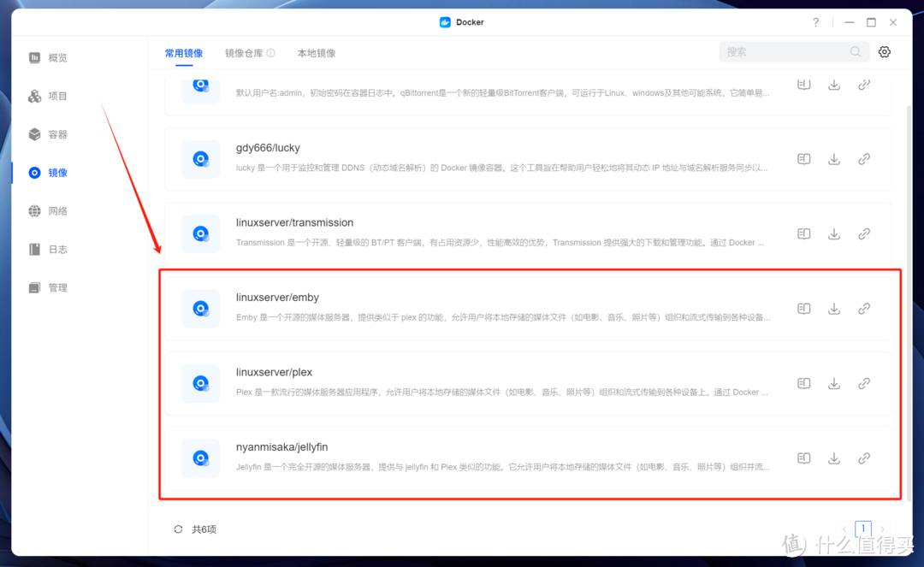Refresh the image list
The height and width of the screenshot is (567, 924).
click(x=178, y=529)
